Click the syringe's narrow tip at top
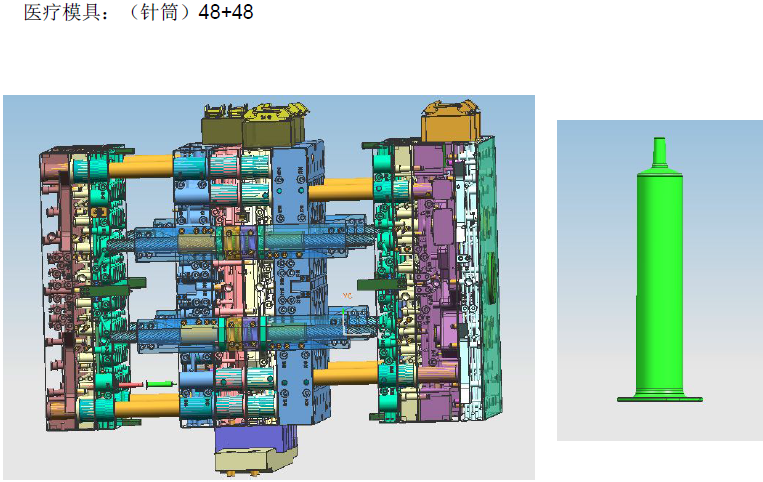 pyautogui.click(x=659, y=150)
